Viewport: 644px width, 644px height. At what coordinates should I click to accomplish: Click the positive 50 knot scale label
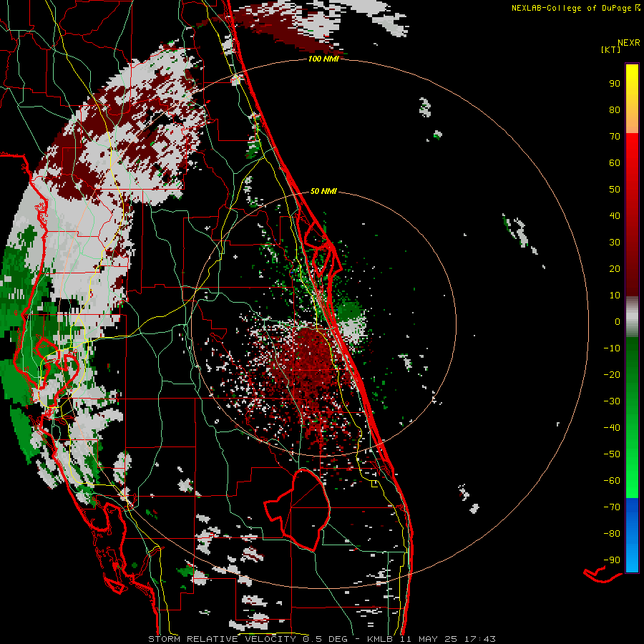[x=615, y=190]
